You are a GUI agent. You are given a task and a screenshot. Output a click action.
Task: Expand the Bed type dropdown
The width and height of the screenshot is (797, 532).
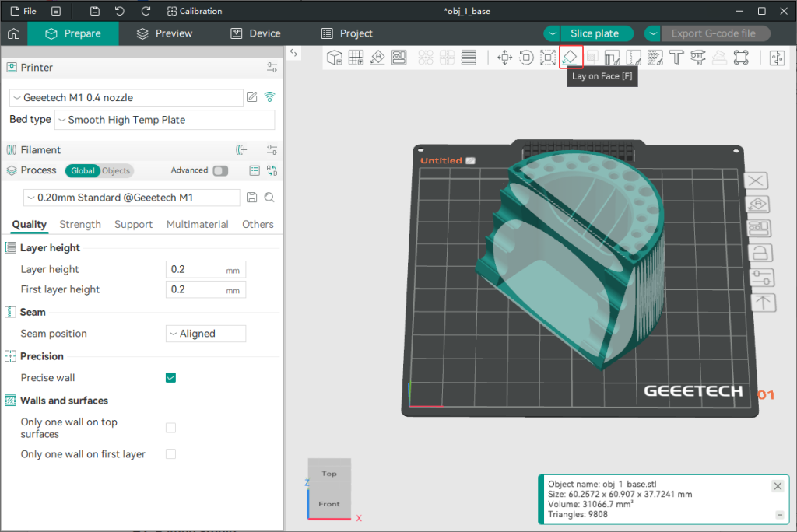164,120
